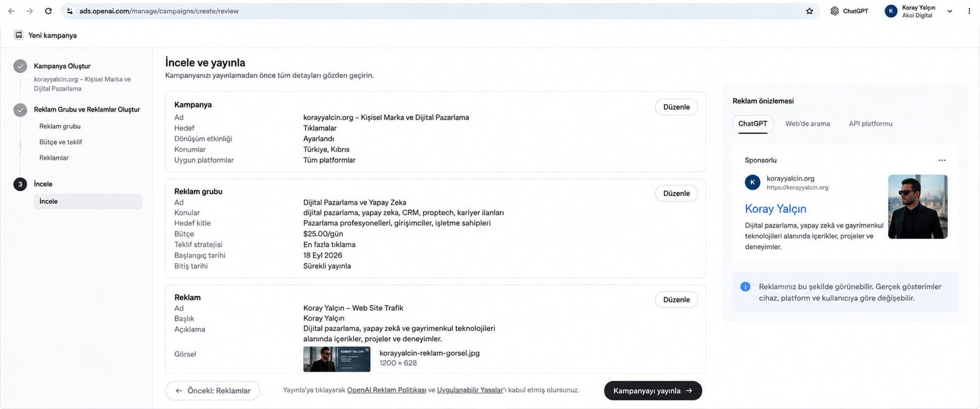Select the korayyalcin-reklam-gorsel.jpg file name
The height and width of the screenshot is (409, 980).
[429, 353]
